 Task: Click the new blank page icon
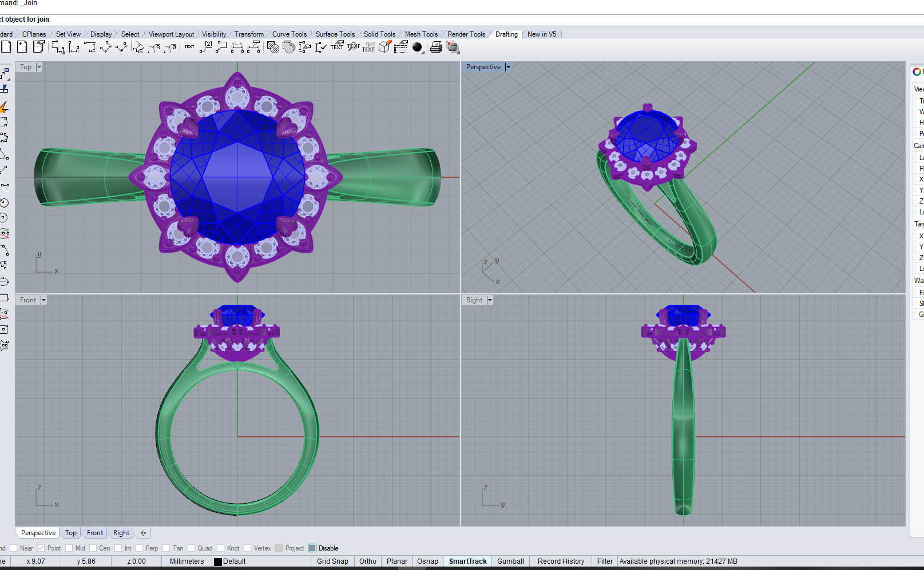point(6,47)
